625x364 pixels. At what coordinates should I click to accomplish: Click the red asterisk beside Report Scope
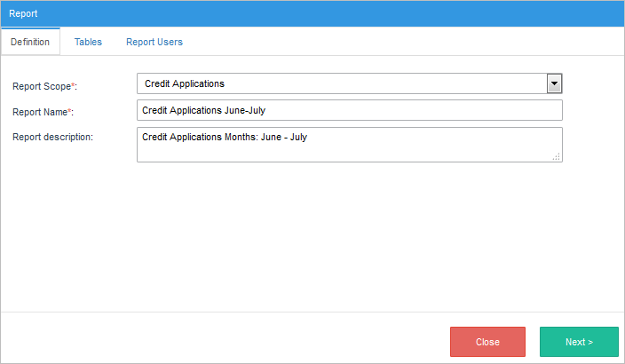tap(73, 85)
